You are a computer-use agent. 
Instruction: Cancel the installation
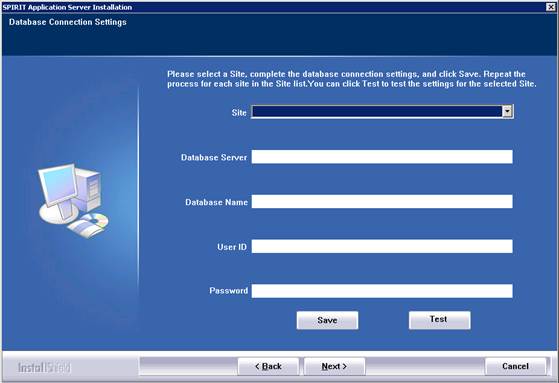(x=516, y=366)
